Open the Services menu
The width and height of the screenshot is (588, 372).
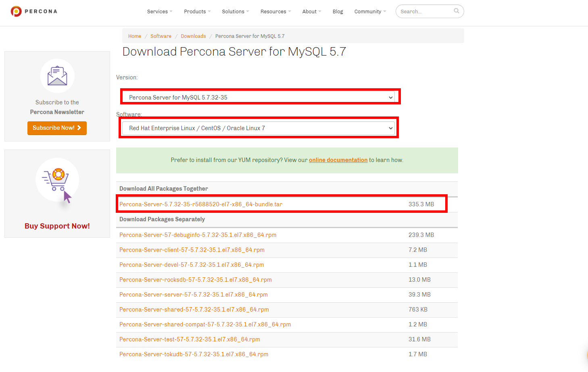[158, 11]
